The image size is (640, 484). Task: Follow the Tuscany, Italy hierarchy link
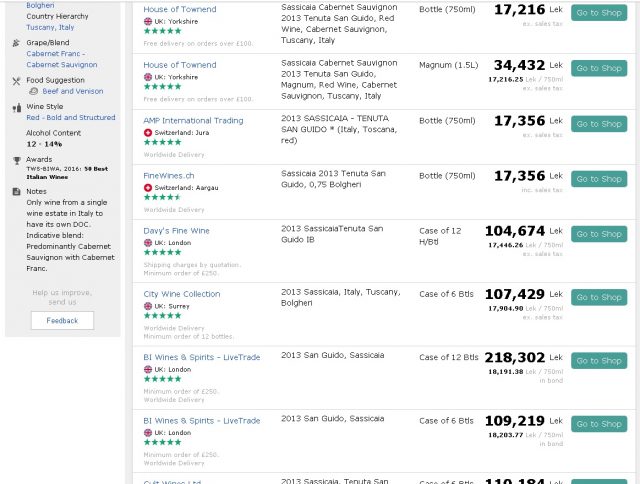(50, 27)
